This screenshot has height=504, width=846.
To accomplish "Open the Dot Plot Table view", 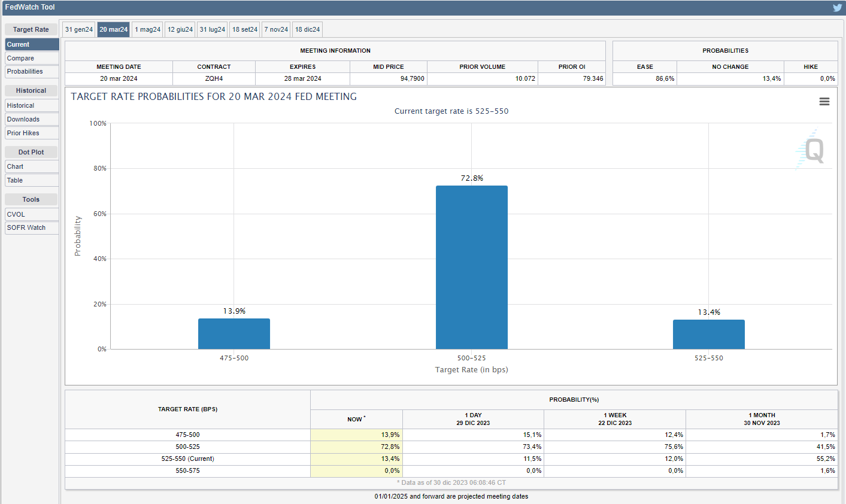I will 32,180.
